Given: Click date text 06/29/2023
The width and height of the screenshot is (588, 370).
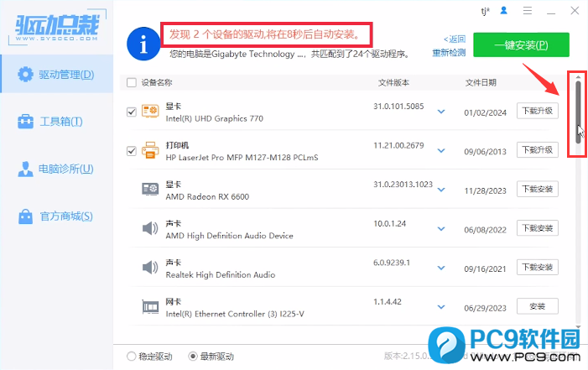Looking at the screenshot, I should click(x=486, y=308).
